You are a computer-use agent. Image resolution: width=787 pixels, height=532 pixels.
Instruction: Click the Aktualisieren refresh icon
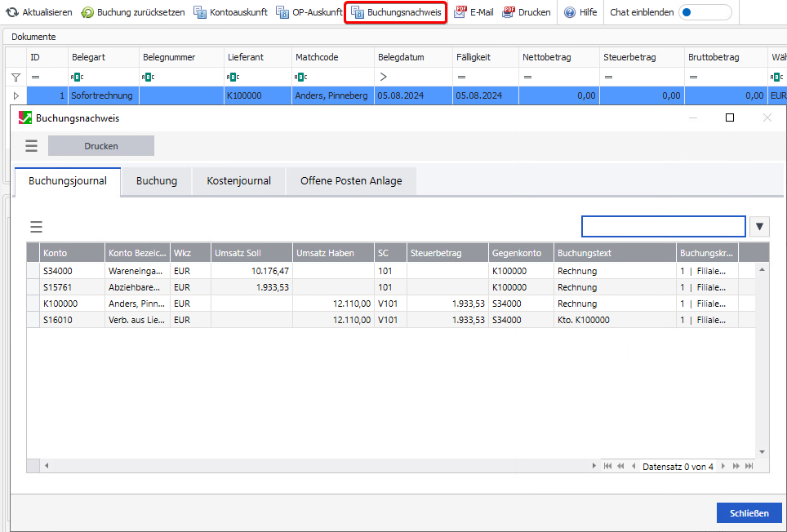pyautogui.click(x=12, y=12)
